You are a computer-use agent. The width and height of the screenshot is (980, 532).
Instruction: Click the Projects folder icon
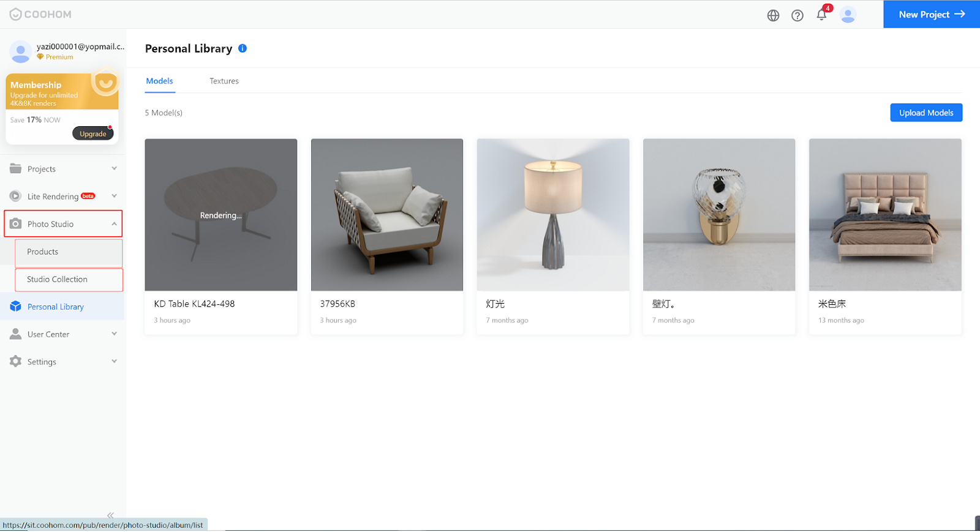coord(15,168)
